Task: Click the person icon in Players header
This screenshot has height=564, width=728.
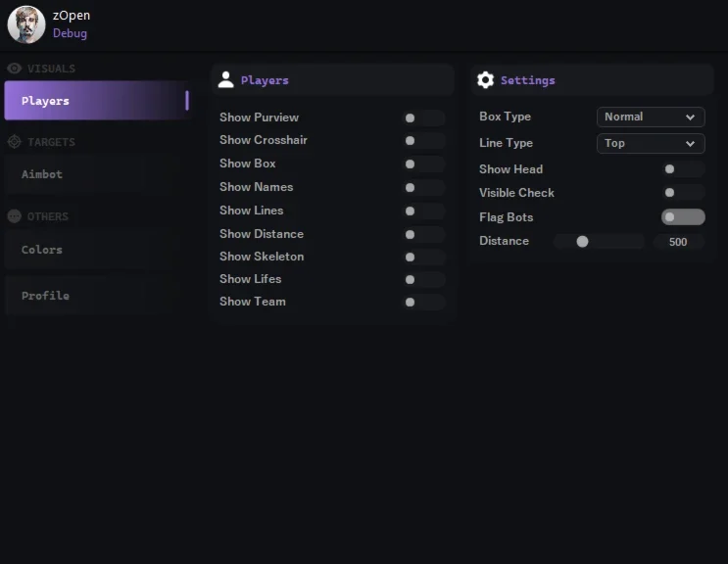Action: [226, 79]
